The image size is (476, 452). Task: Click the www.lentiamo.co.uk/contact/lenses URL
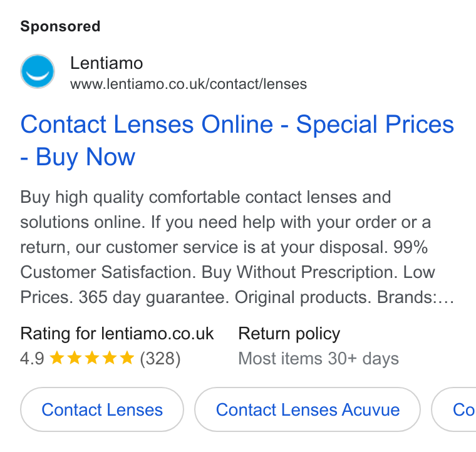[x=189, y=84]
